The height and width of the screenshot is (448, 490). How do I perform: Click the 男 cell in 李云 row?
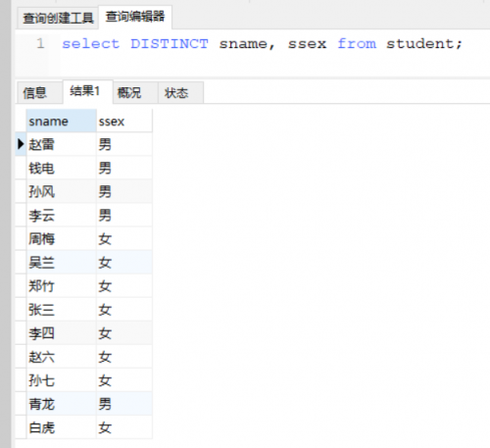[124, 215]
